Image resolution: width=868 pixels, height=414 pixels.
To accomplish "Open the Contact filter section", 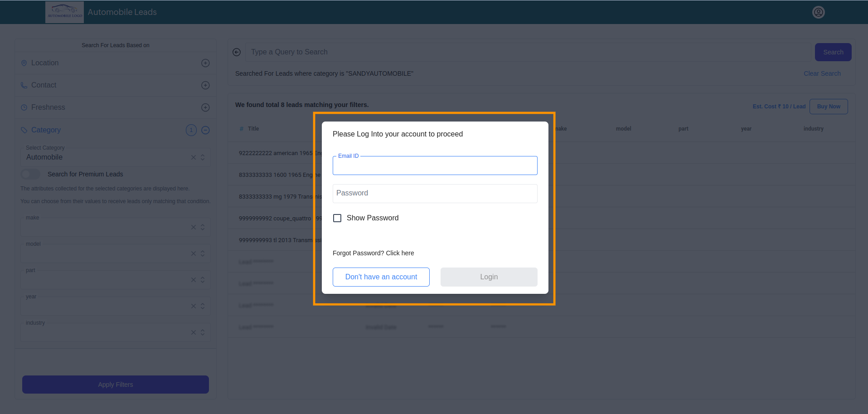I will pyautogui.click(x=116, y=85).
